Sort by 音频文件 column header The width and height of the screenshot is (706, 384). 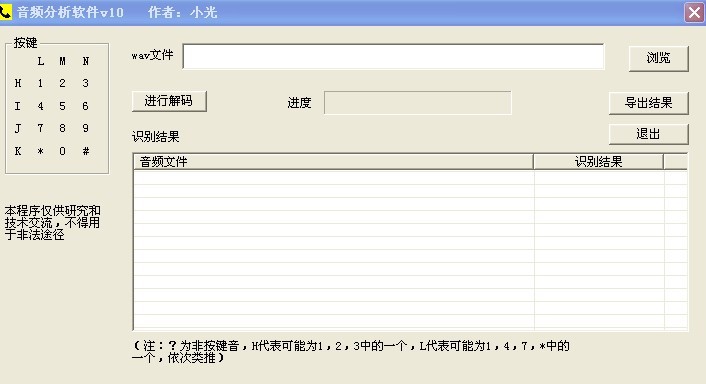point(333,162)
